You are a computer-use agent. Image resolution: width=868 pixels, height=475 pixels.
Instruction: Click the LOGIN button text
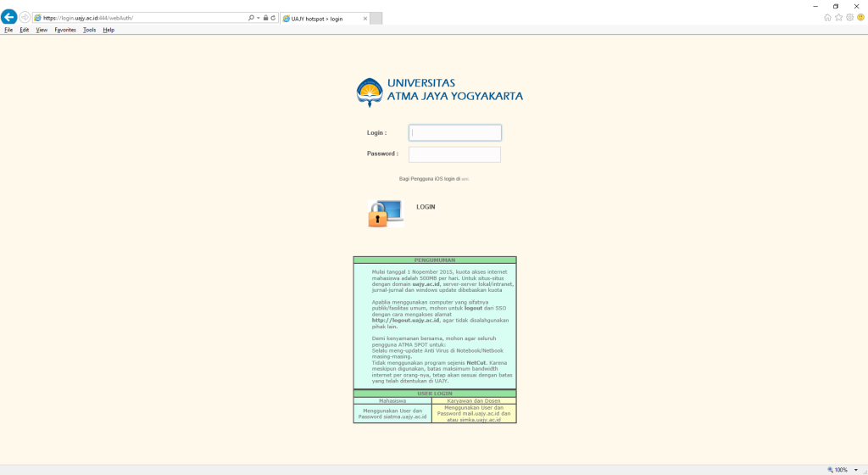click(426, 207)
